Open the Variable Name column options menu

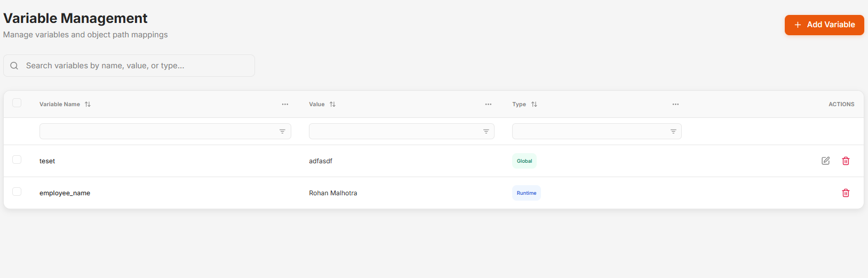tap(285, 105)
